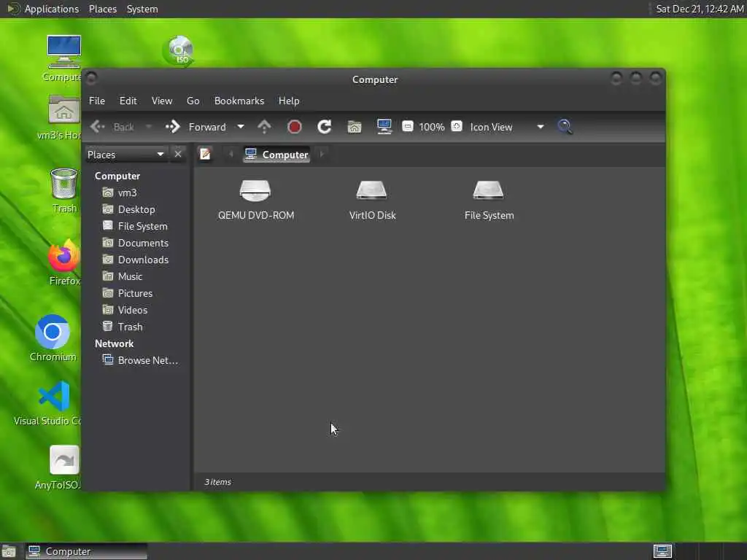This screenshot has width=747, height=560.
Task: Open the View menu
Action: click(162, 101)
